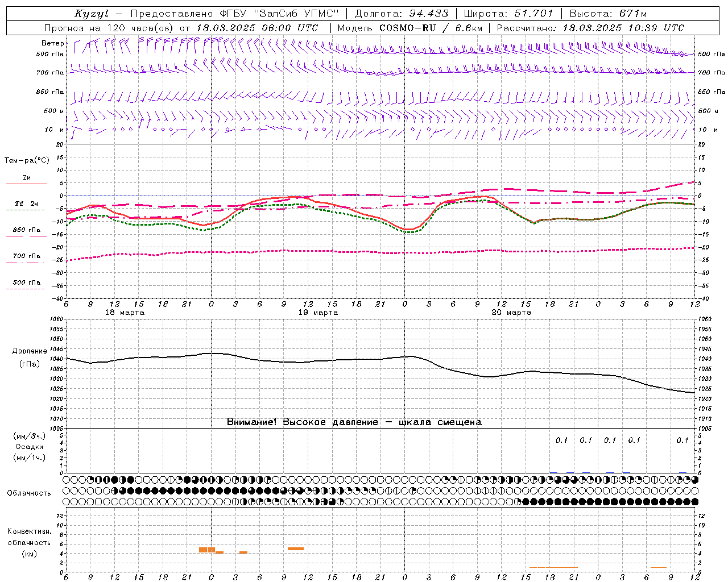Click the 500 гПа wind row label on left
This screenshot has width=728, height=582.
point(50,54)
